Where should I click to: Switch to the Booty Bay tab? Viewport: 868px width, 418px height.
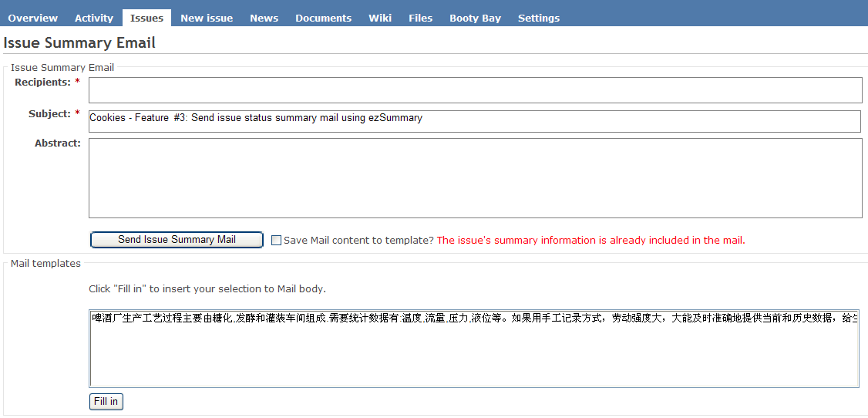click(475, 18)
